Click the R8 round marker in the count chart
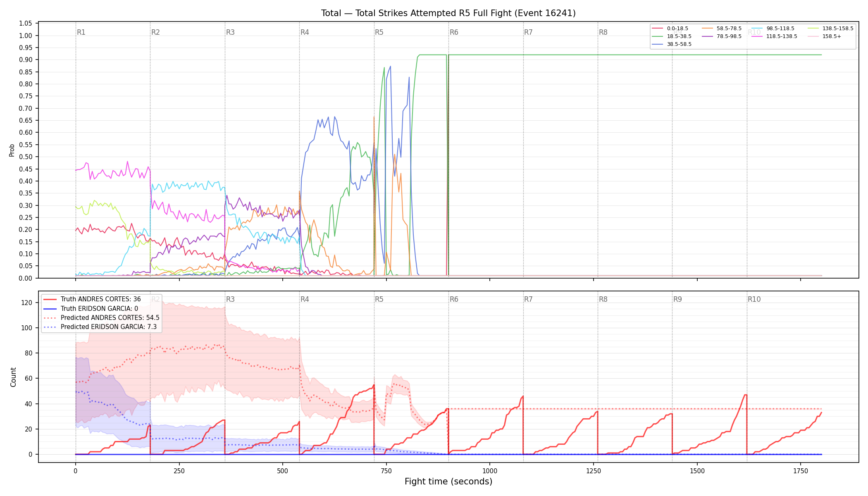This screenshot has height=496, width=868. [603, 299]
